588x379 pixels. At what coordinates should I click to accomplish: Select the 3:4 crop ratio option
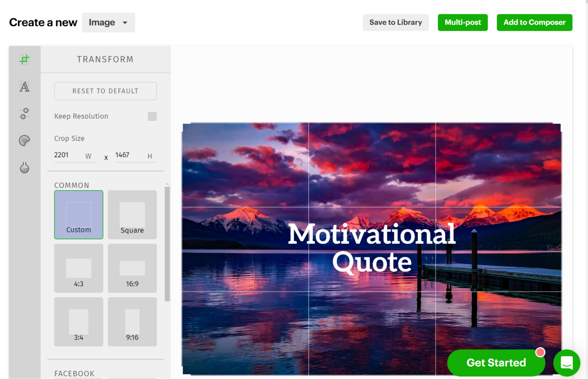pyautogui.click(x=79, y=322)
